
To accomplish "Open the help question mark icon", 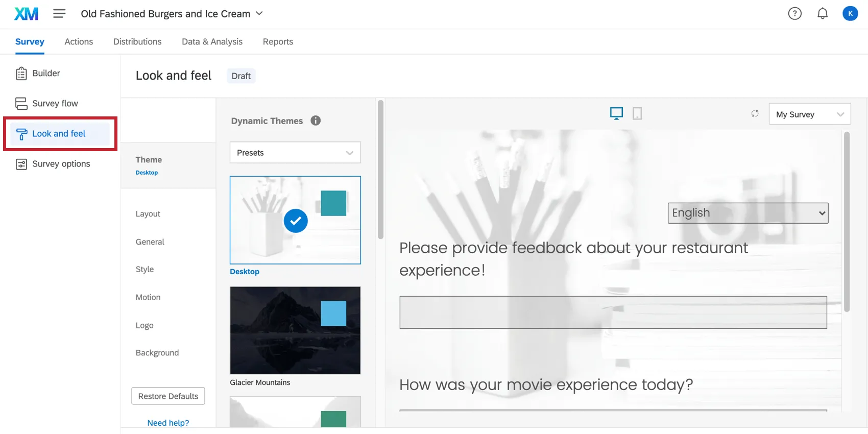I will tap(795, 14).
